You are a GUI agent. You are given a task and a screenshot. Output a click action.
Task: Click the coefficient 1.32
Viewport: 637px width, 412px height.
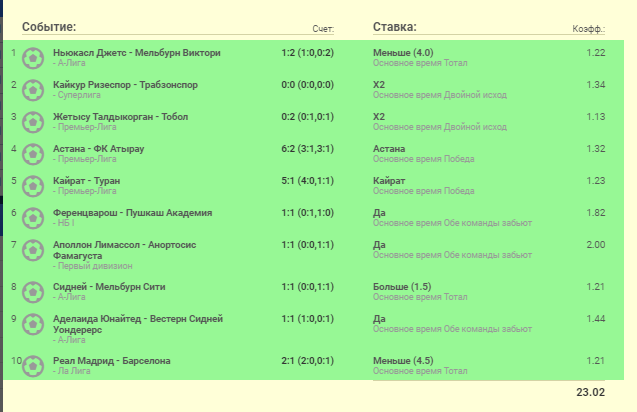[596, 149]
